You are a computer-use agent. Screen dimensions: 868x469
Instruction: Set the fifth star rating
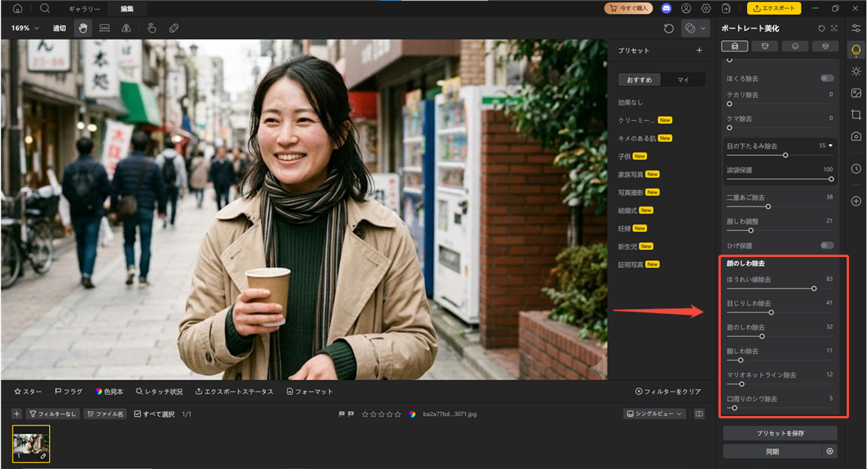click(x=397, y=414)
